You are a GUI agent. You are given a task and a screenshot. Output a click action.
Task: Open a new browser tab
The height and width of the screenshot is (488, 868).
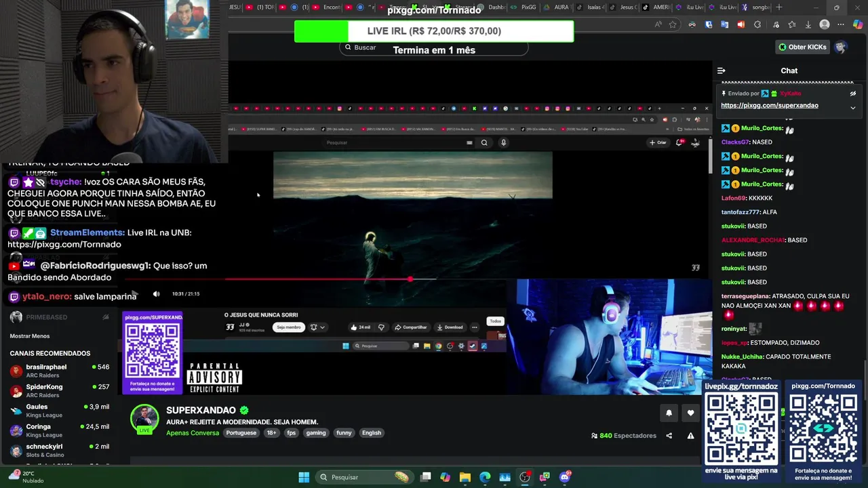coord(779,7)
